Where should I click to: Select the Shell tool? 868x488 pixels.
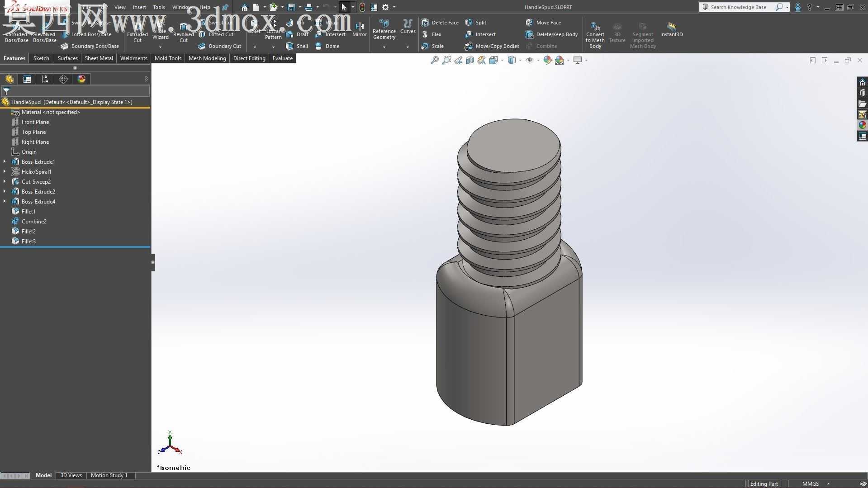click(x=297, y=46)
